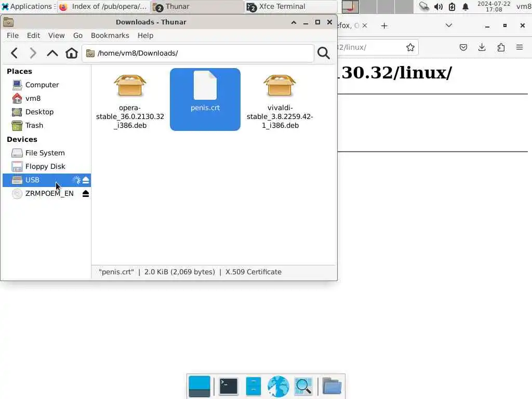Screen dimensions: 532x399
Task: Click the /home/vm8/Downloads/ path field
Action: [198, 54]
